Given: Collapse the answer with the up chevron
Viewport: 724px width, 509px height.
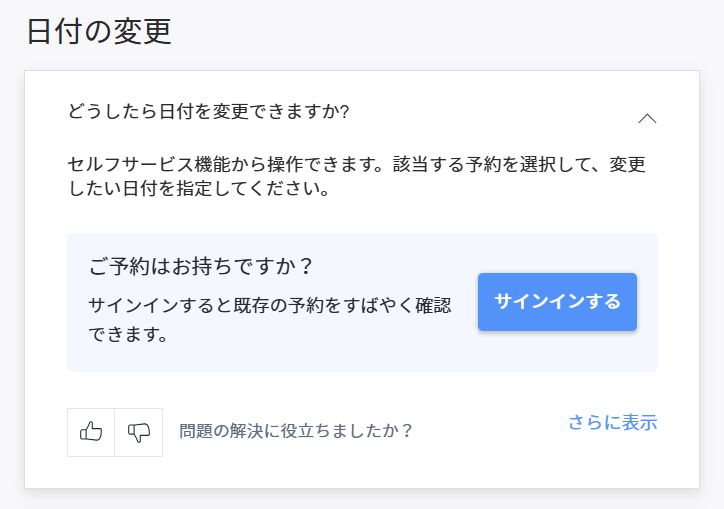Looking at the screenshot, I should (x=647, y=118).
